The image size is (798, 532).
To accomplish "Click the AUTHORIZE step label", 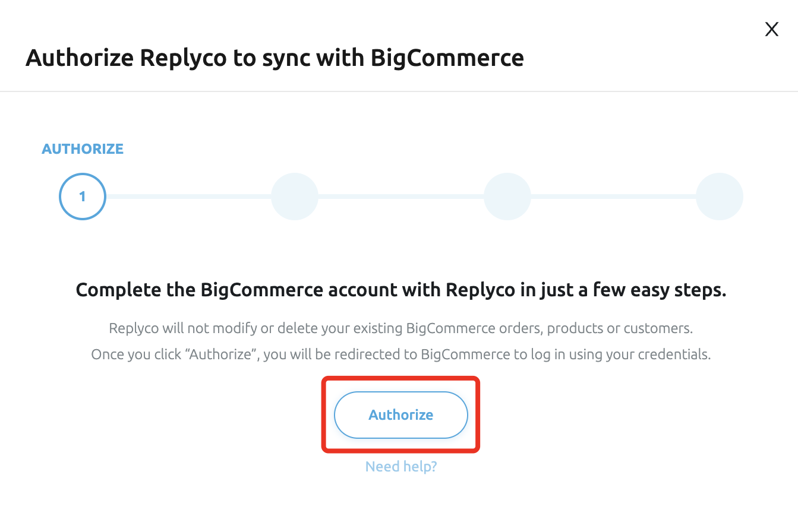I will (83, 149).
